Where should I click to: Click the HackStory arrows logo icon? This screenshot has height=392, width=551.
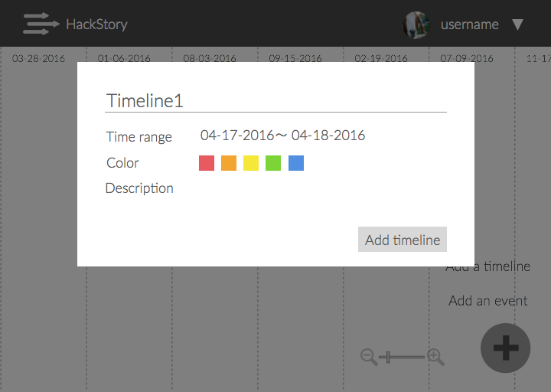41,24
